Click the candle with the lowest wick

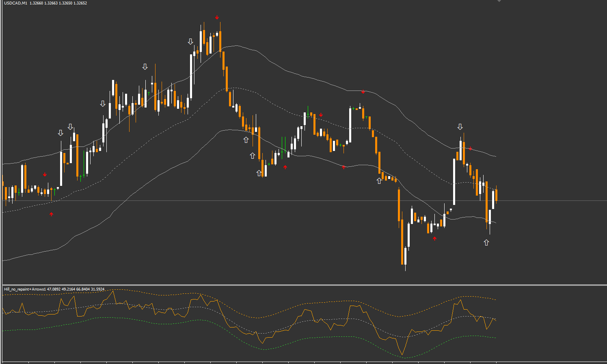406,256
